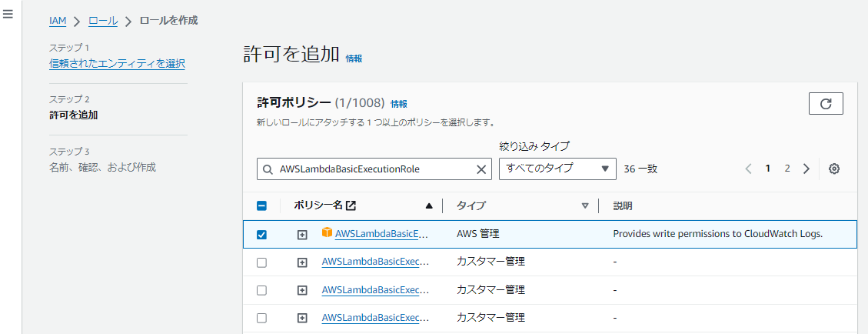The height and width of the screenshot is (334, 868).
Task: Go to ロール breadcrumb link
Action: (x=103, y=21)
